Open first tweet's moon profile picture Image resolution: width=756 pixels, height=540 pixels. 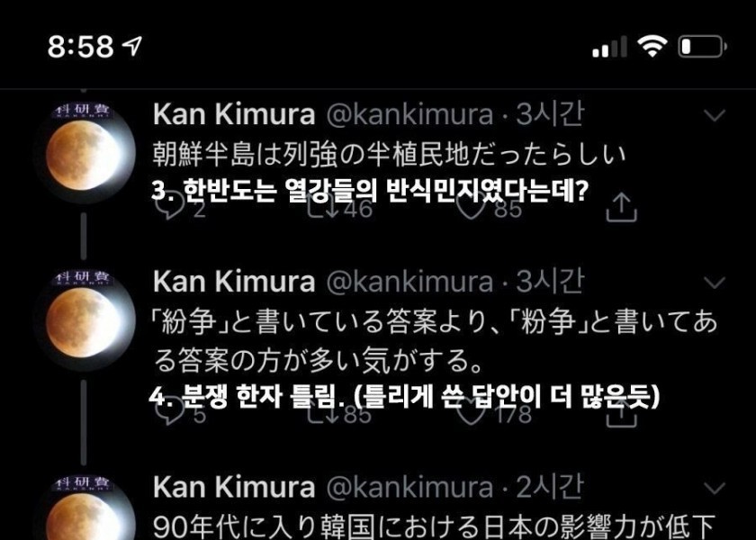click(x=85, y=153)
